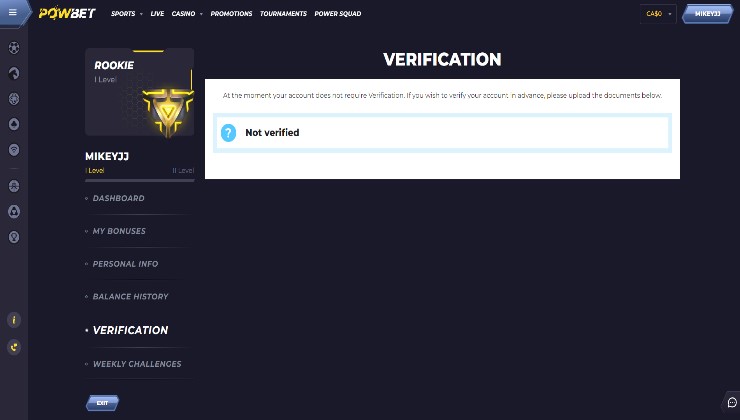Click the first sidebar icon below the divider
740x420 pixels.
point(14,186)
